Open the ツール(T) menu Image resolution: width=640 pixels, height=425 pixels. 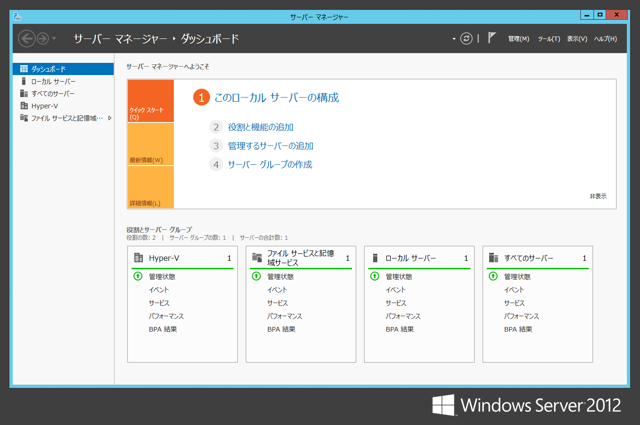pyautogui.click(x=549, y=39)
